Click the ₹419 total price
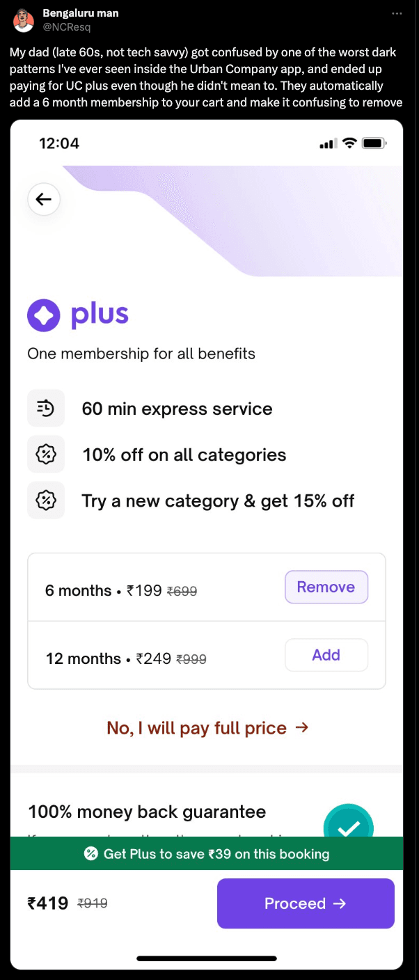The image size is (419, 980). click(x=48, y=903)
